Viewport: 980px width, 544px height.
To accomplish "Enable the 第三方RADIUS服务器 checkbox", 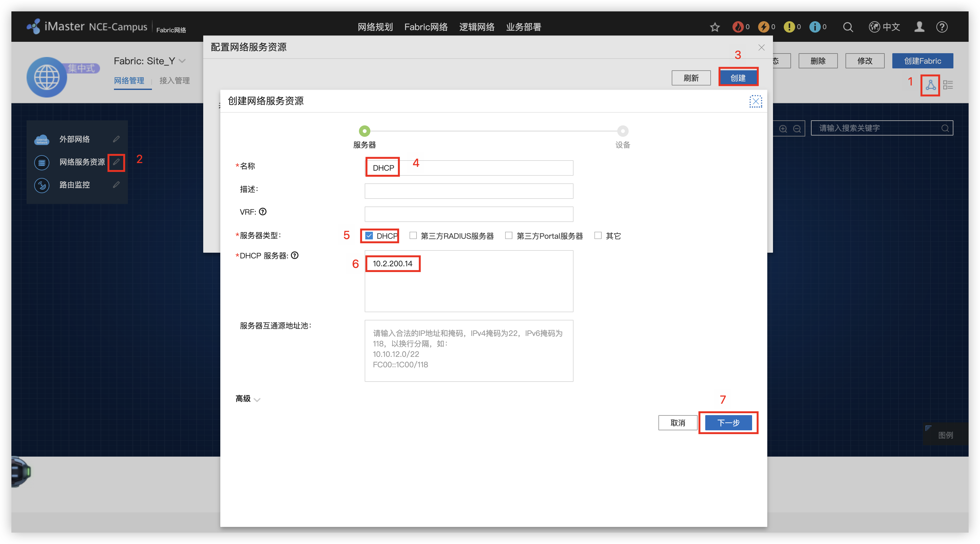I will (x=413, y=236).
